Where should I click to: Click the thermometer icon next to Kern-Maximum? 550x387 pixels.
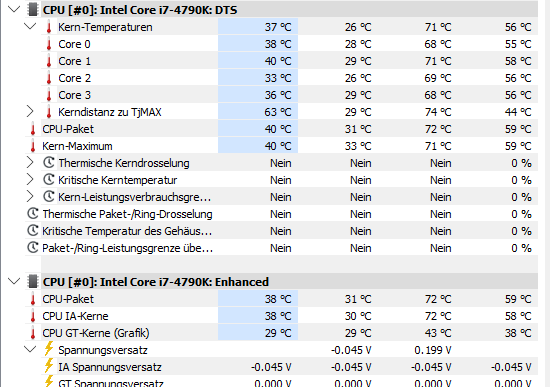33,146
